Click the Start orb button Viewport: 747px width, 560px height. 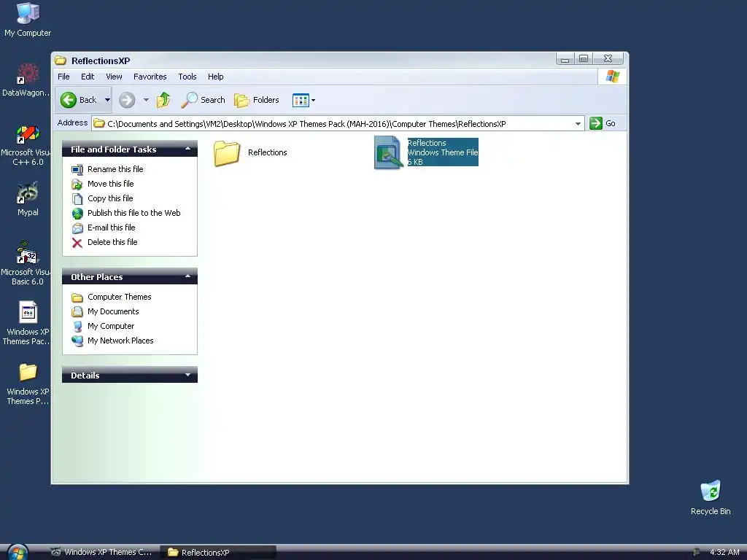click(18, 553)
